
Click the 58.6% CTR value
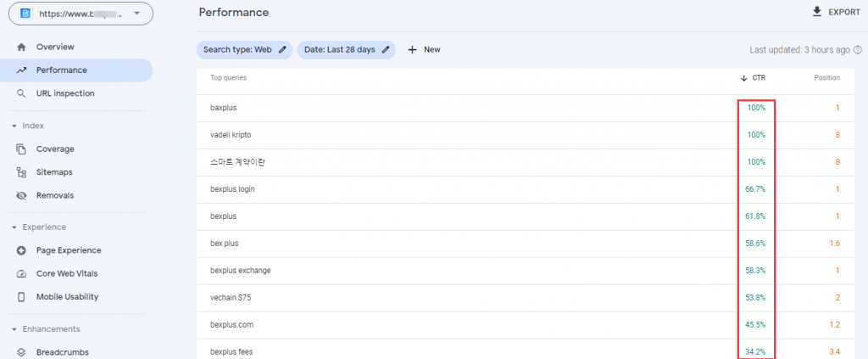[755, 244]
